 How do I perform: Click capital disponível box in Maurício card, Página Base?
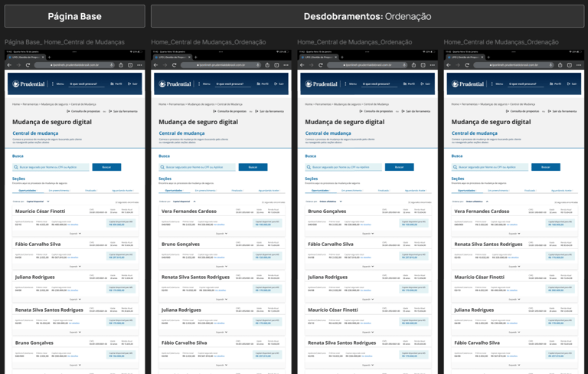tap(121, 223)
